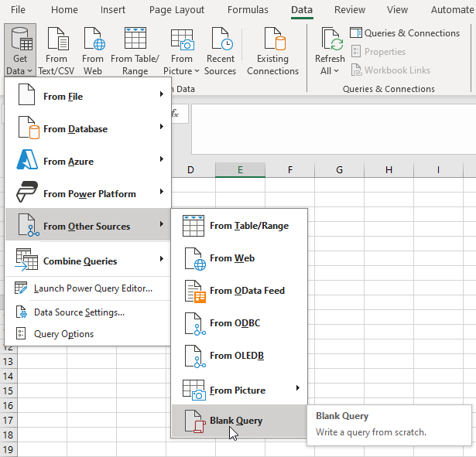
Task: Select the From Table/Range ribbon icon
Action: tap(135, 40)
